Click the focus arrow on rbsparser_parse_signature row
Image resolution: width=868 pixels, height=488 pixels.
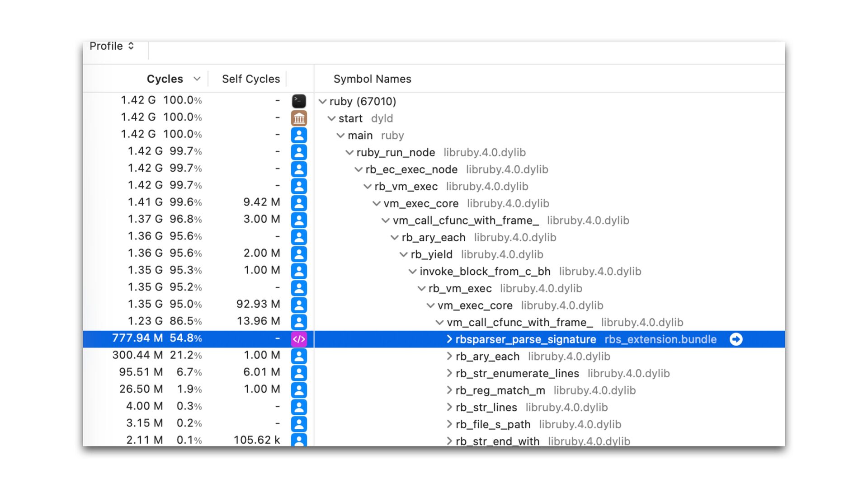(736, 339)
